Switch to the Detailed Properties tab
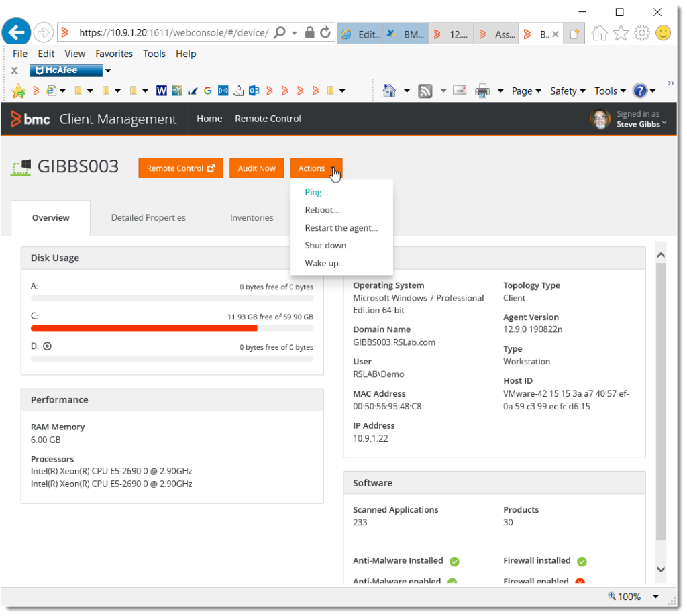The width and height of the screenshot is (687, 616). [148, 217]
